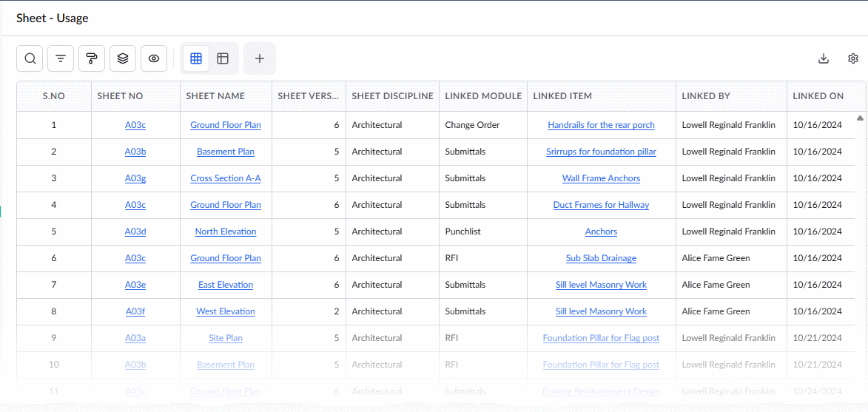The image size is (868, 412).
Task: Download the sheet usage report
Action: (824, 58)
